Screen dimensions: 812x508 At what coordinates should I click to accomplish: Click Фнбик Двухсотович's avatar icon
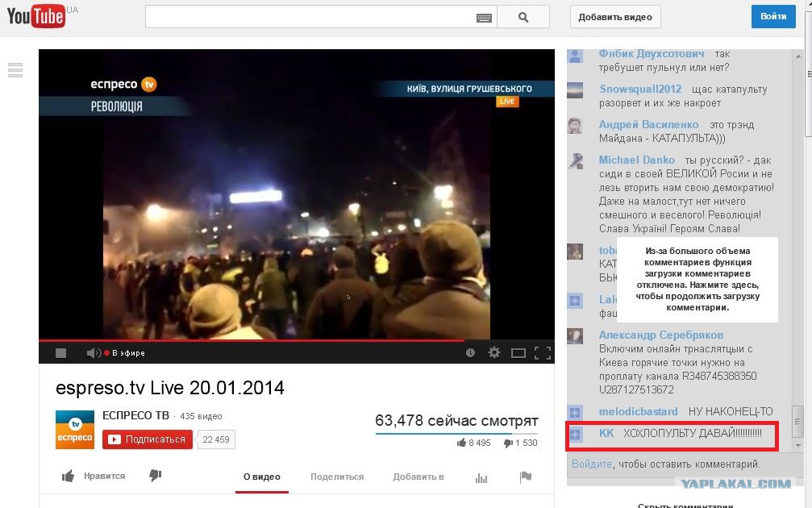point(576,56)
